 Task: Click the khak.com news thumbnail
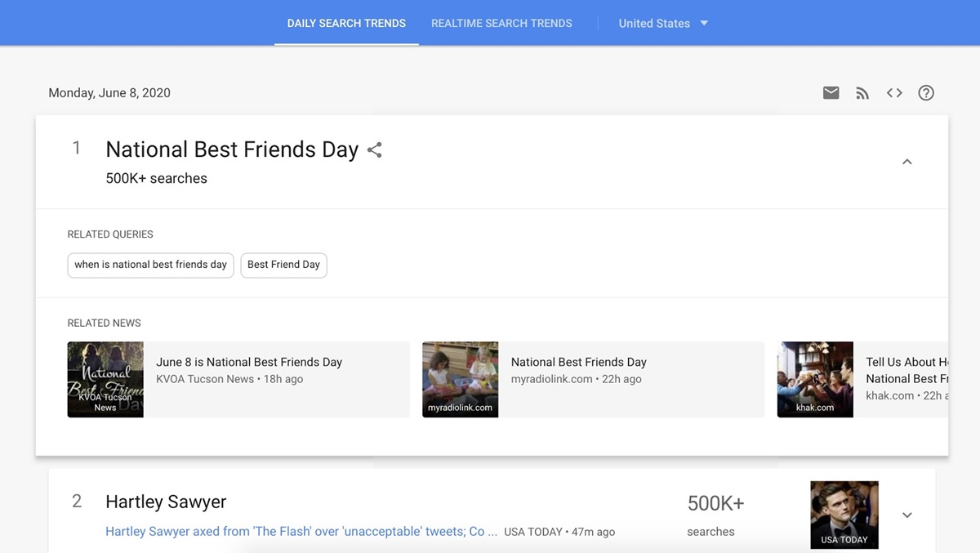[815, 380]
